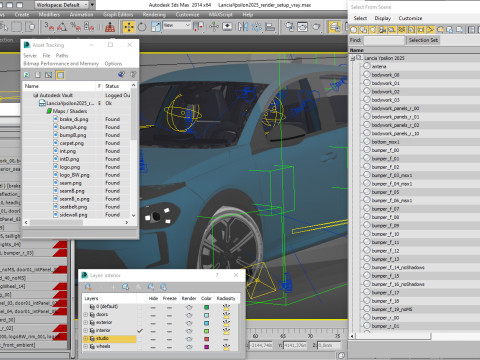Expand the exterior layer
Viewport: 480px width, 360px height.
tap(86, 322)
